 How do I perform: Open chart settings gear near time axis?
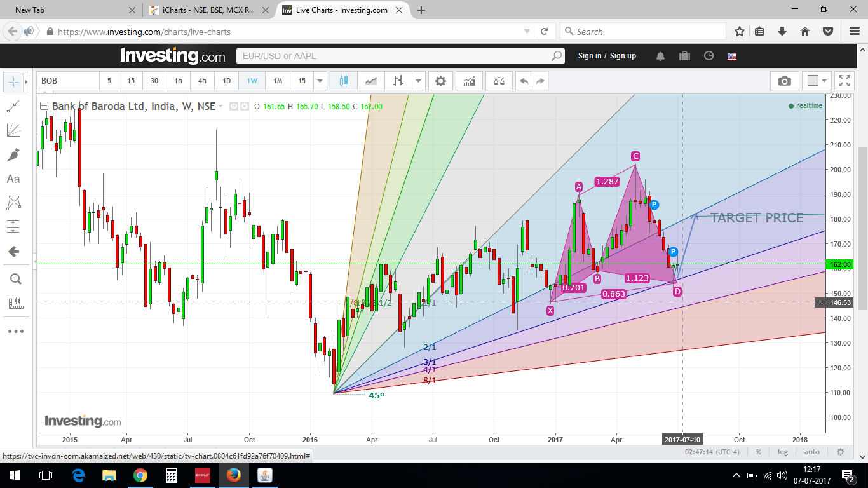coord(841,452)
